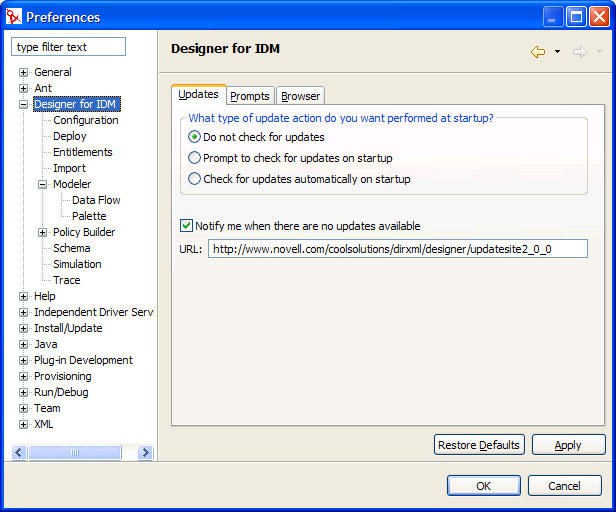Click the Preferences window title icon

(x=14, y=16)
